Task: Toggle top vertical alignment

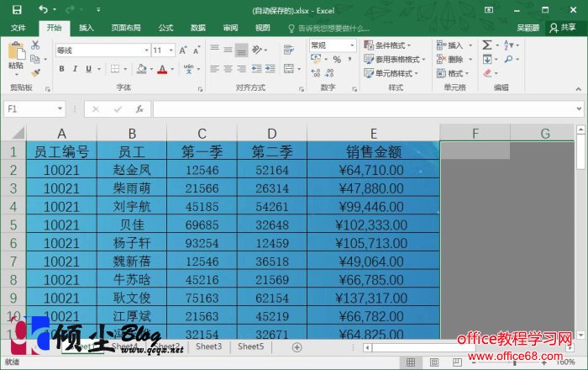Action: point(214,49)
